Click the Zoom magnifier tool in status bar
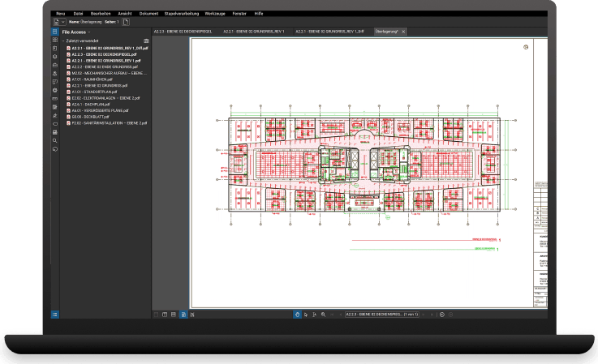 [323, 315]
